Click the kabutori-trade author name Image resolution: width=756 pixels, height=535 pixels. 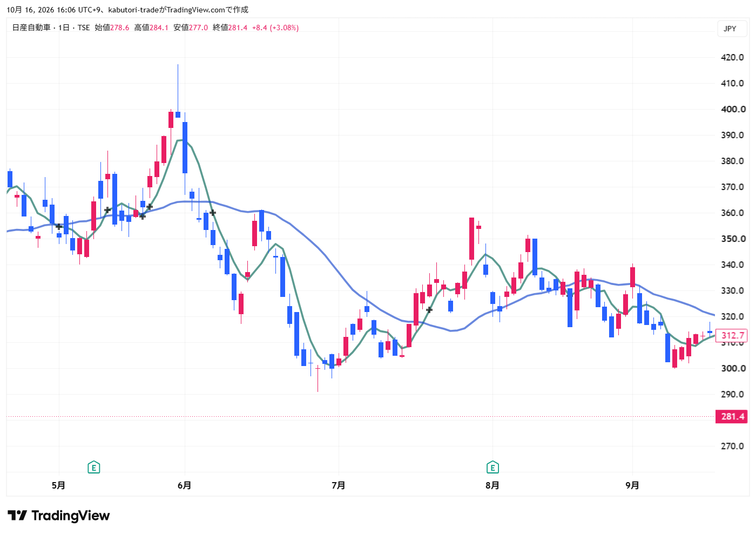coord(133,10)
